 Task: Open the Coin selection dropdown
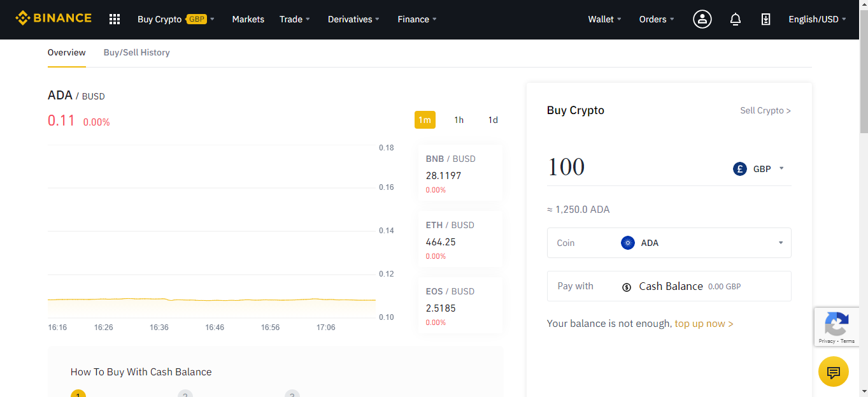pos(669,243)
